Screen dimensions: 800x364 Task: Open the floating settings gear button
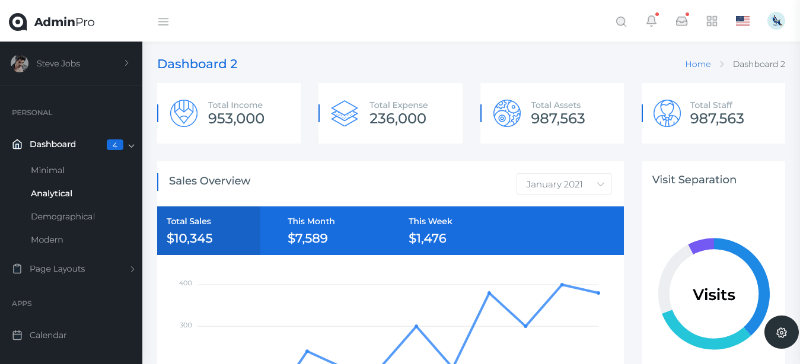click(x=781, y=332)
